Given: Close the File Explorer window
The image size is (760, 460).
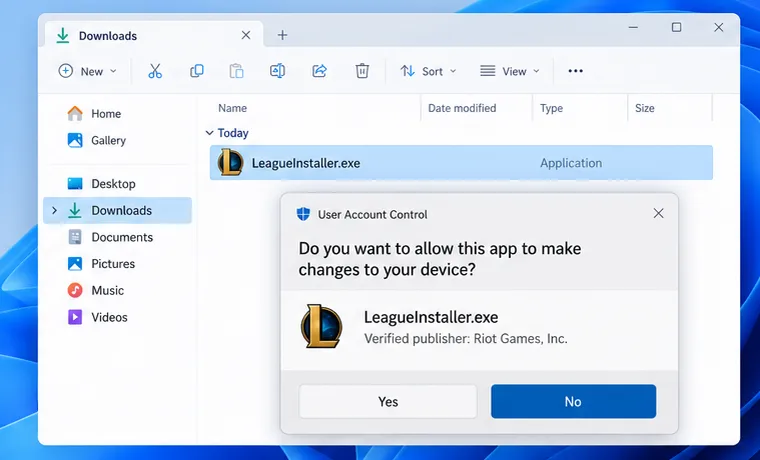Looking at the screenshot, I should [x=718, y=27].
